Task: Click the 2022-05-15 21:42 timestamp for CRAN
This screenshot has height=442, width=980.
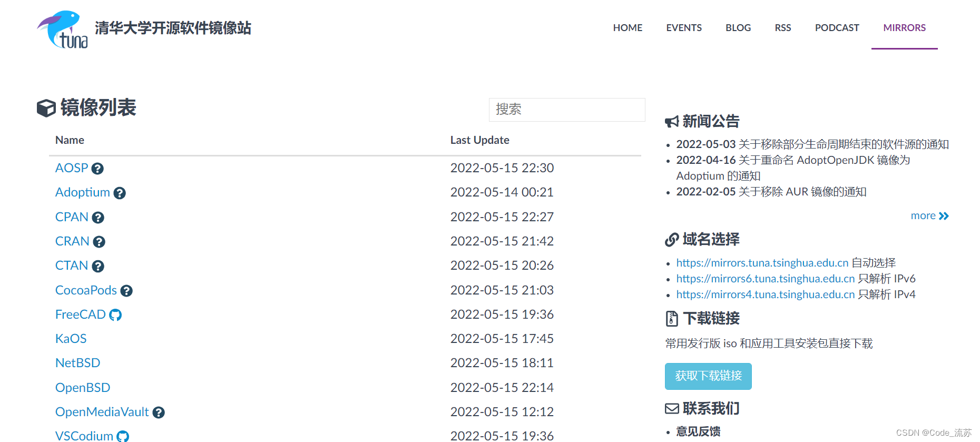Action: (x=502, y=241)
